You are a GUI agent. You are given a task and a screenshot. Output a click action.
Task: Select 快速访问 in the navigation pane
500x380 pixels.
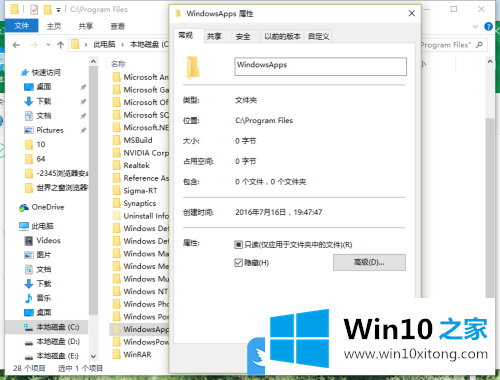pyautogui.click(x=46, y=72)
